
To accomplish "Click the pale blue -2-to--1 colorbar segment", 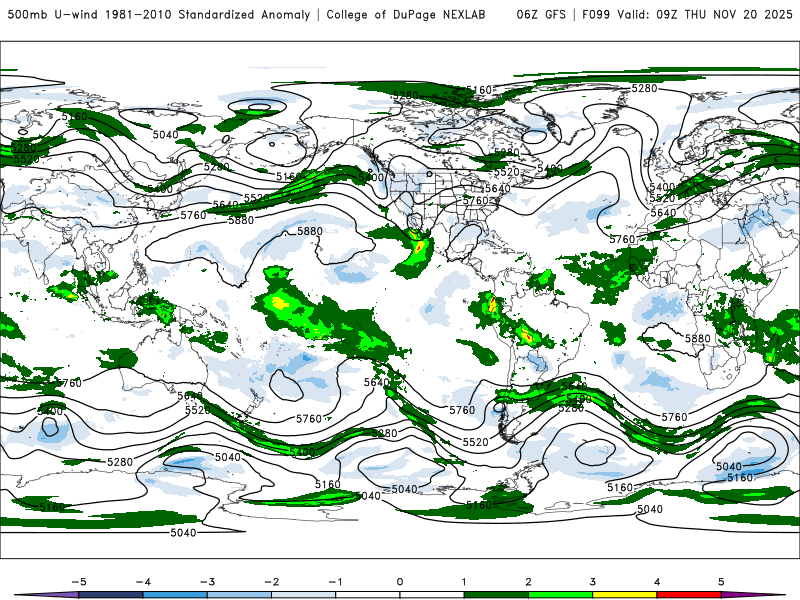I will (x=304, y=595).
